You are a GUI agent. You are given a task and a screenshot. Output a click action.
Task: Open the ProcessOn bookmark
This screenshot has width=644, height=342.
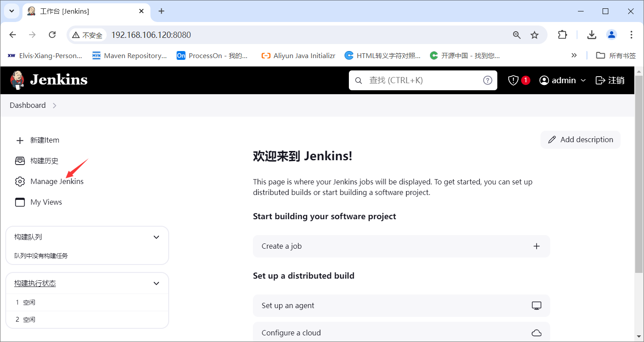click(x=212, y=55)
